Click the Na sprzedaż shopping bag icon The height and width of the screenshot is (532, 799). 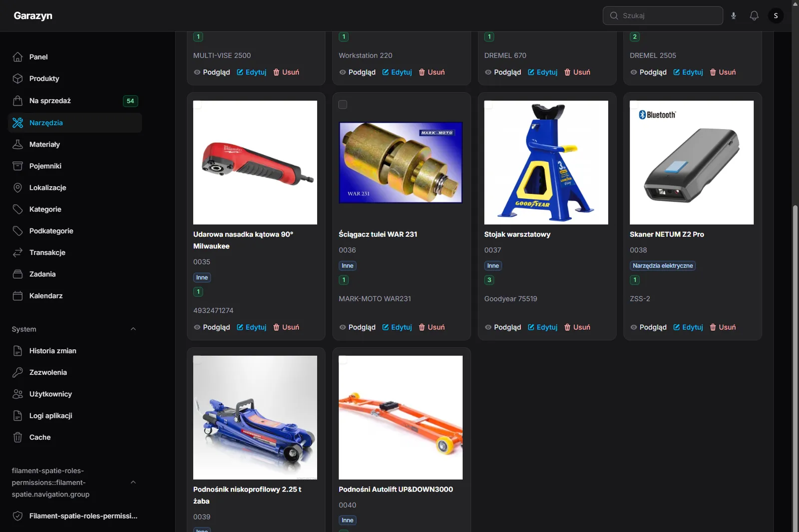pyautogui.click(x=17, y=100)
